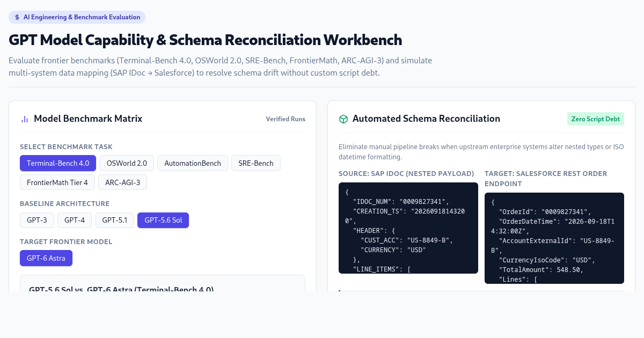The width and height of the screenshot is (644, 338).
Task: Click the "CurrencyIsoCode": "USD" line
Action: [x=547, y=260]
